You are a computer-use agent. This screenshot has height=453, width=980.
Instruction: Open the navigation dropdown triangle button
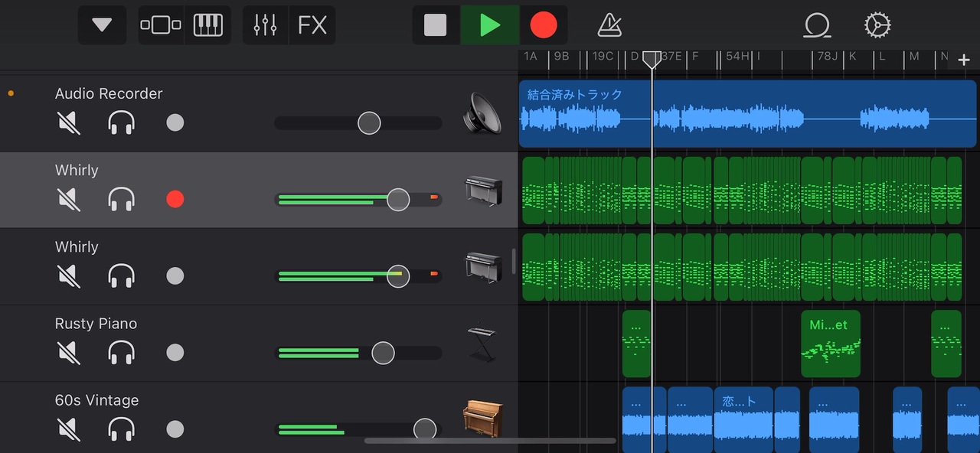[x=102, y=25]
